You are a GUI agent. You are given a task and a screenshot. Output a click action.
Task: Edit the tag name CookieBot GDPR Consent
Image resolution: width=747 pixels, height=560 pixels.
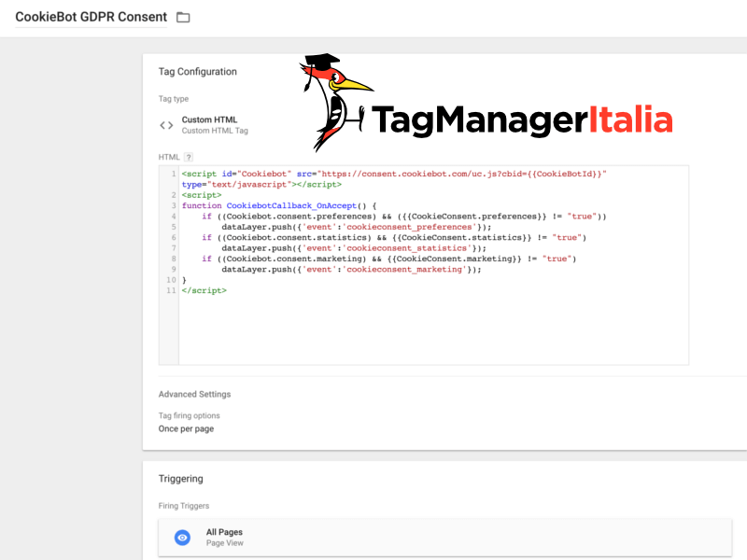[91, 17]
